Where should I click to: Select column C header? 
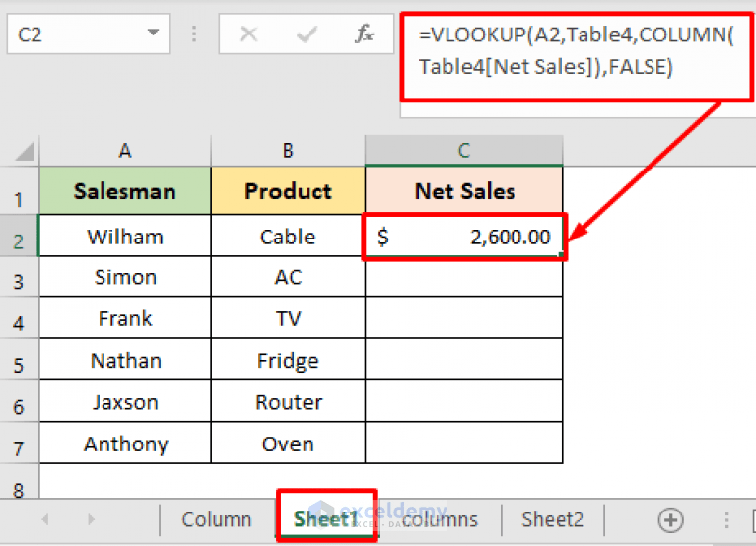pyautogui.click(x=464, y=151)
